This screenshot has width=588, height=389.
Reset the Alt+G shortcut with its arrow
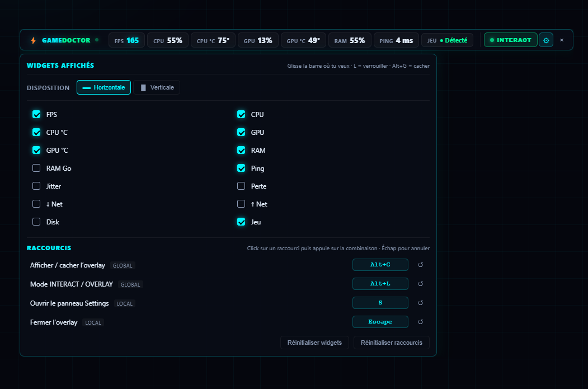point(420,265)
